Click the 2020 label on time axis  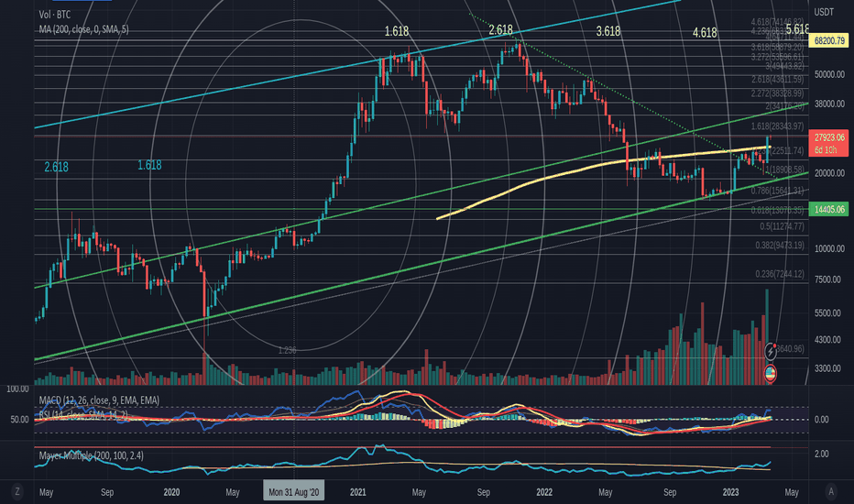coord(171,492)
